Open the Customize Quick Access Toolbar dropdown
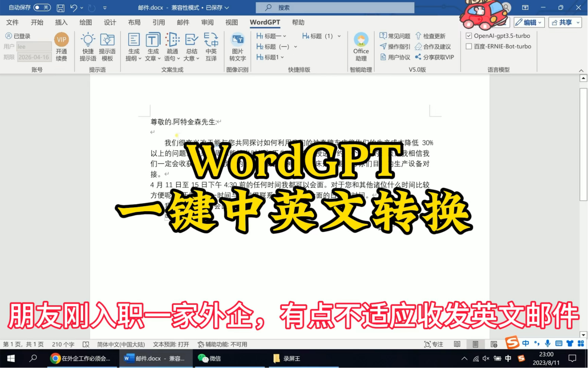Screen dimensions: 588x368 point(105,8)
